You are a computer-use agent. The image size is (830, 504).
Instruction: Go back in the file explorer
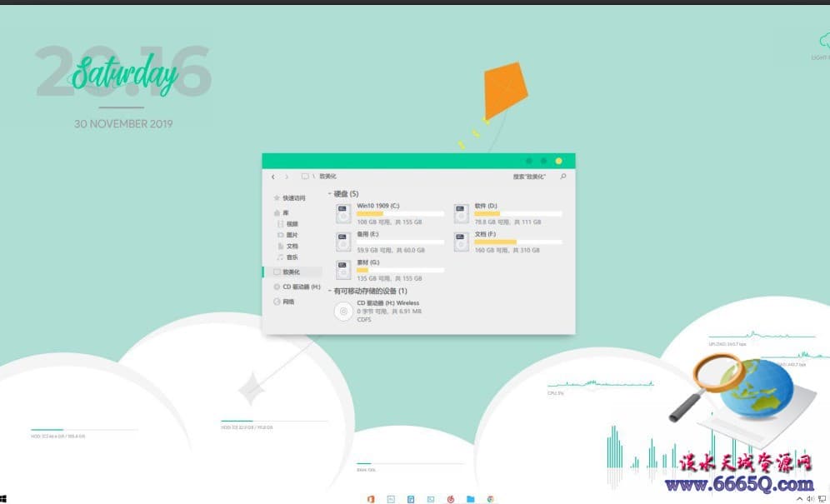click(273, 177)
